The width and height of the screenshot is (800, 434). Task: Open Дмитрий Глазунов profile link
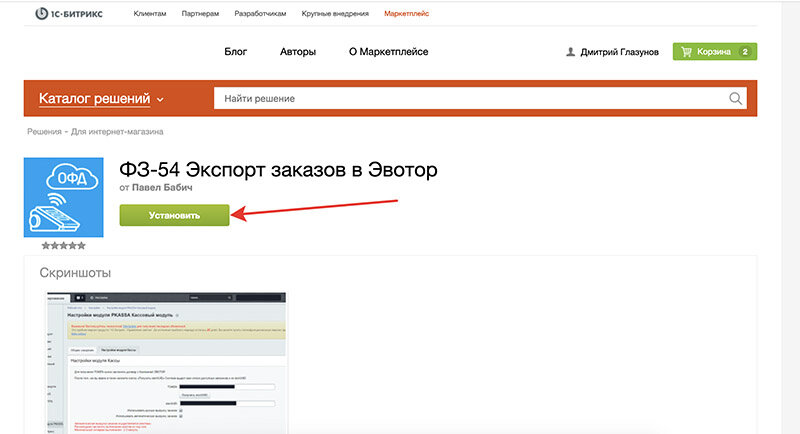tap(619, 52)
